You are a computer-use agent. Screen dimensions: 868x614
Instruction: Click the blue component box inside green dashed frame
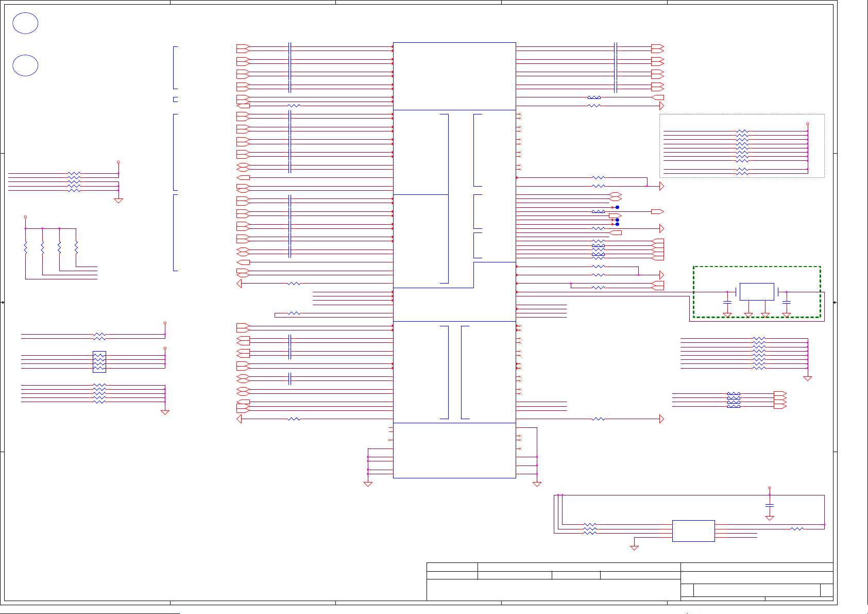757,292
